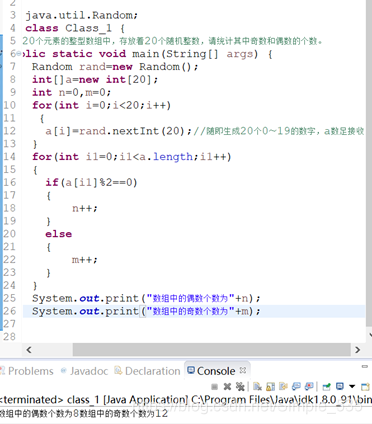372x424 pixels.
Task: Click the green comment on line 5
Action: (x=173, y=41)
